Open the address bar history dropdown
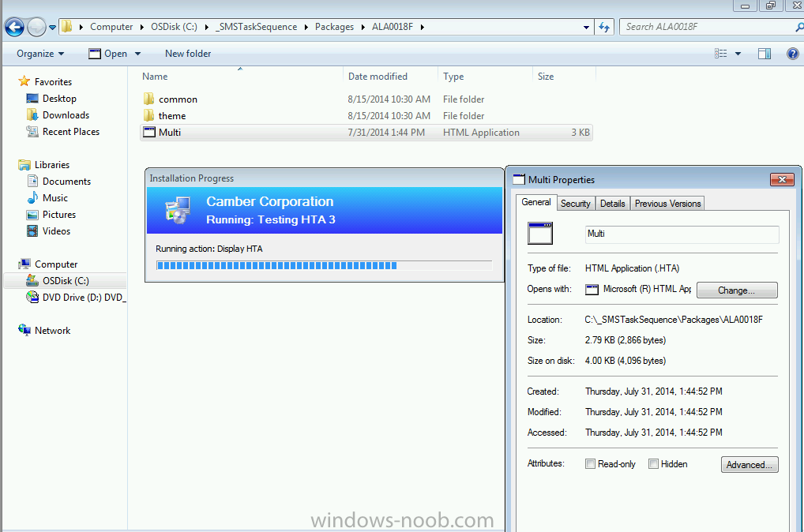 tap(586, 27)
